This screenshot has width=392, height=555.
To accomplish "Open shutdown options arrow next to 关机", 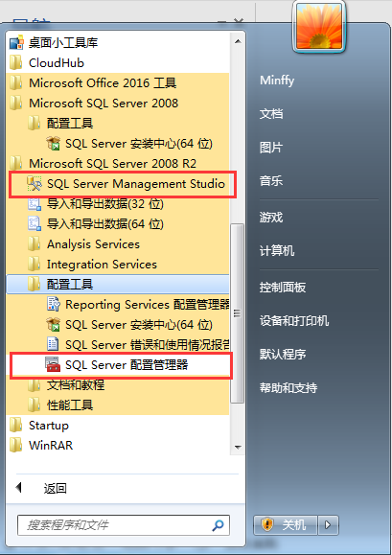I will (x=328, y=524).
